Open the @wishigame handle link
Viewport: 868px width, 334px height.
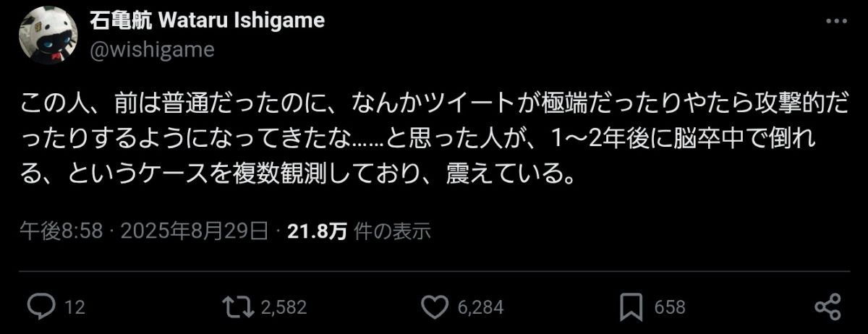[x=151, y=49]
